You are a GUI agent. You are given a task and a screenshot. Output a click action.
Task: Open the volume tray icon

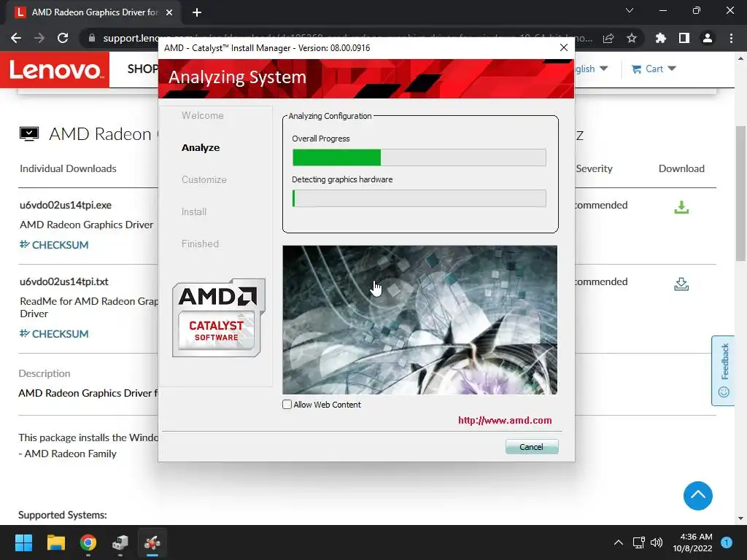pos(657,542)
